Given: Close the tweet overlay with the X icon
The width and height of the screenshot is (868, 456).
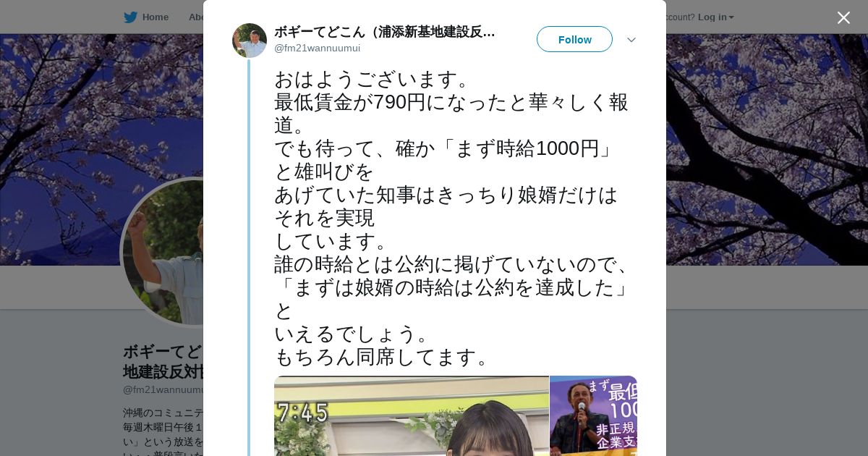Looking at the screenshot, I should (843, 17).
